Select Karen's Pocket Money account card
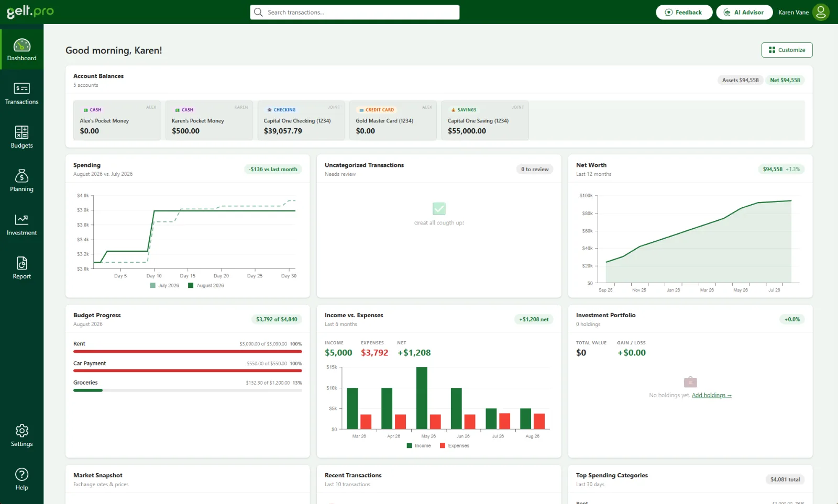 click(209, 120)
